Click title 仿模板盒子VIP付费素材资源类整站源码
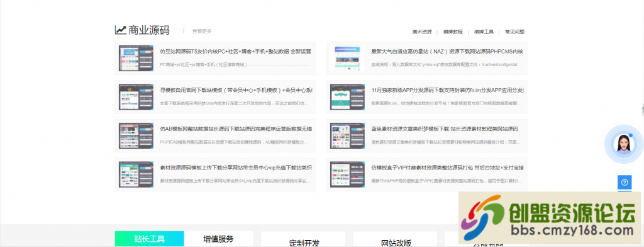The width and height of the screenshot is (644, 247). pos(447,168)
